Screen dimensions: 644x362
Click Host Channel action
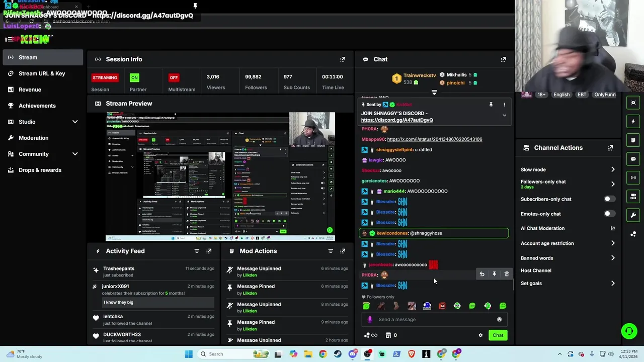(536, 270)
